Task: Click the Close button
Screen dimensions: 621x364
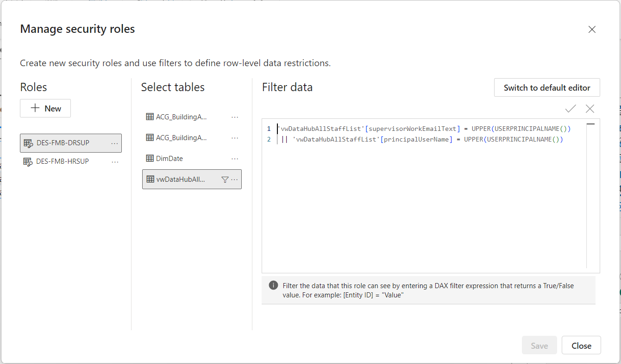Action: pos(581,345)
